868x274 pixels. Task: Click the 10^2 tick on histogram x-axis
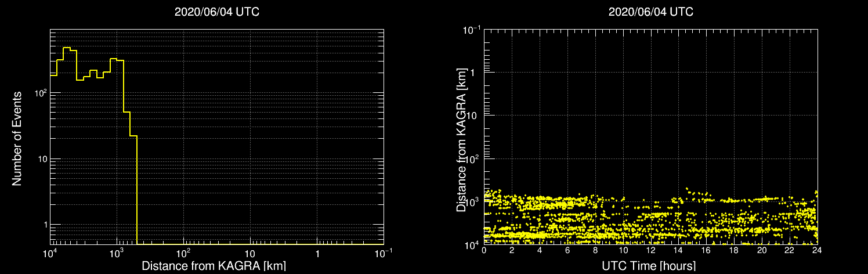[x=183, y=253]
